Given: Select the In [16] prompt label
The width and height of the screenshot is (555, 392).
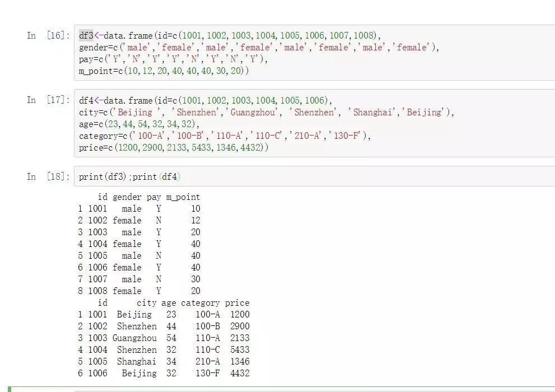Looking at the screenshot, I should [x=49, y=35].
